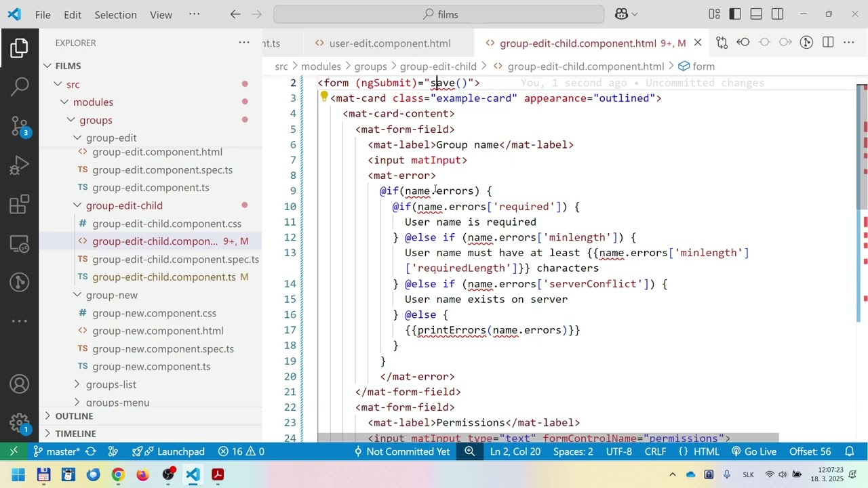This screenshot has width=868, height=488.
Task: Go back with the navigation arrow
Action: coord(235,14)
